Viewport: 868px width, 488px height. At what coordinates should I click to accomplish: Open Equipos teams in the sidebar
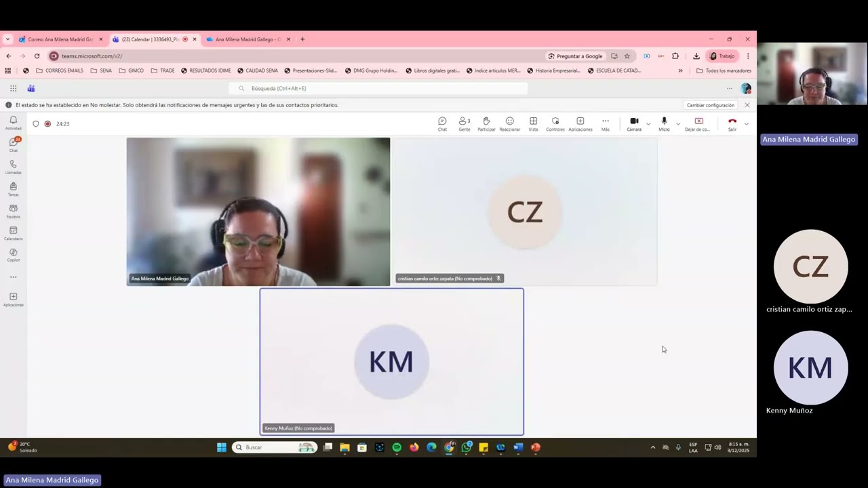pos(13,211)
